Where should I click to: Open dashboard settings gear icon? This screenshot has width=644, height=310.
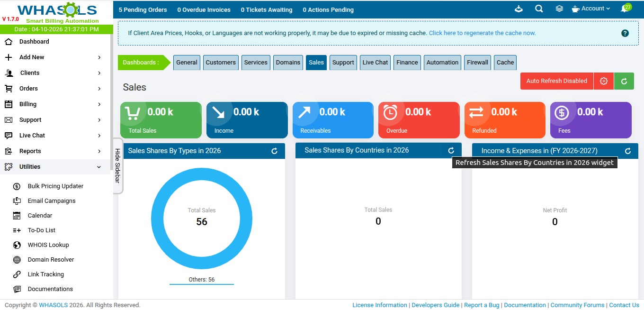603,81
